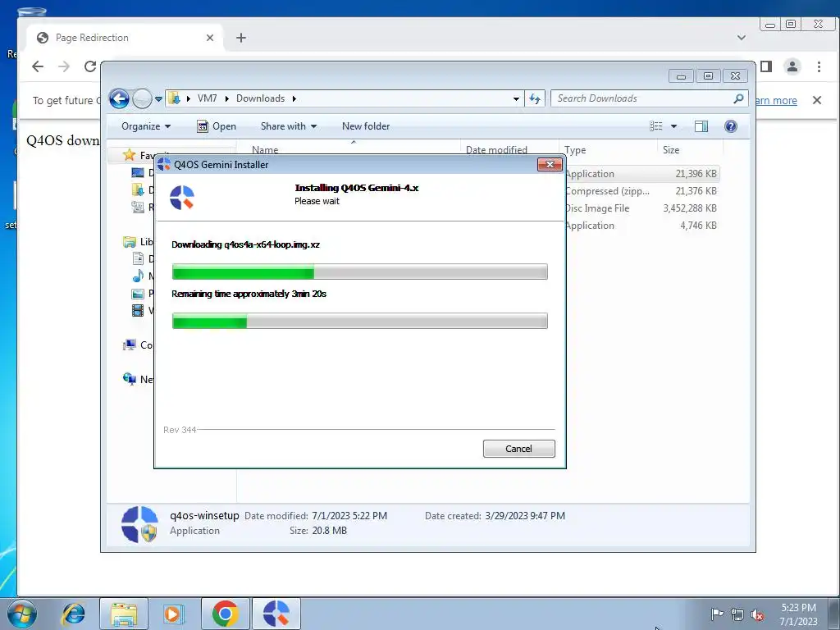Image resolution: width=840 pixels, height=630 pixels.
Task: Switch to Q4OS installer taskbar icon
Action: pyautogui.click(x=276, y=614)
